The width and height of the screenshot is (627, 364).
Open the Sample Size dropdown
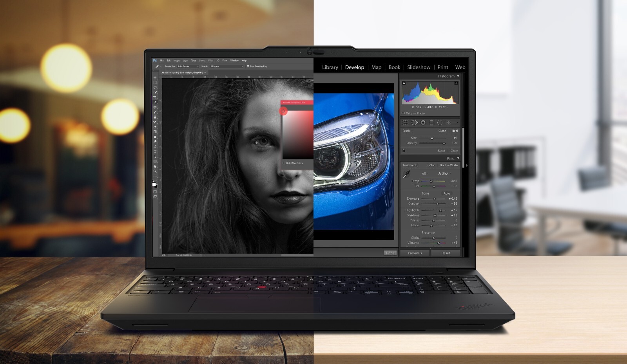click(188, 67)
